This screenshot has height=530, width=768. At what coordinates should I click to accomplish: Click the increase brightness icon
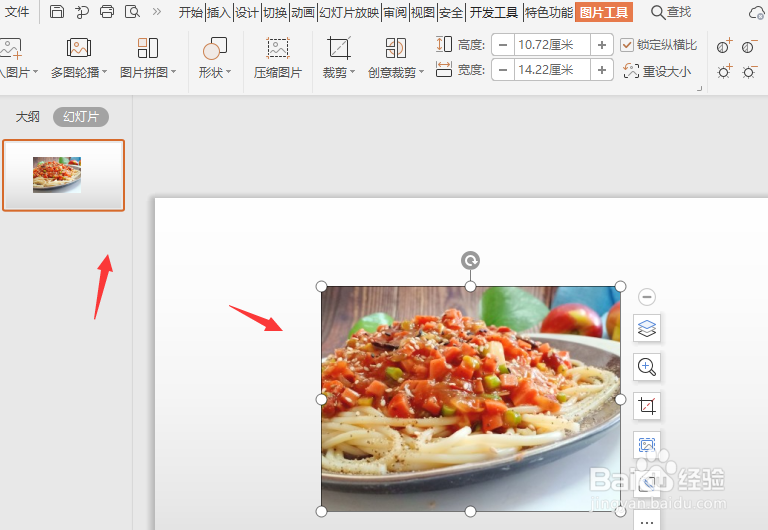tap(724, 72)
